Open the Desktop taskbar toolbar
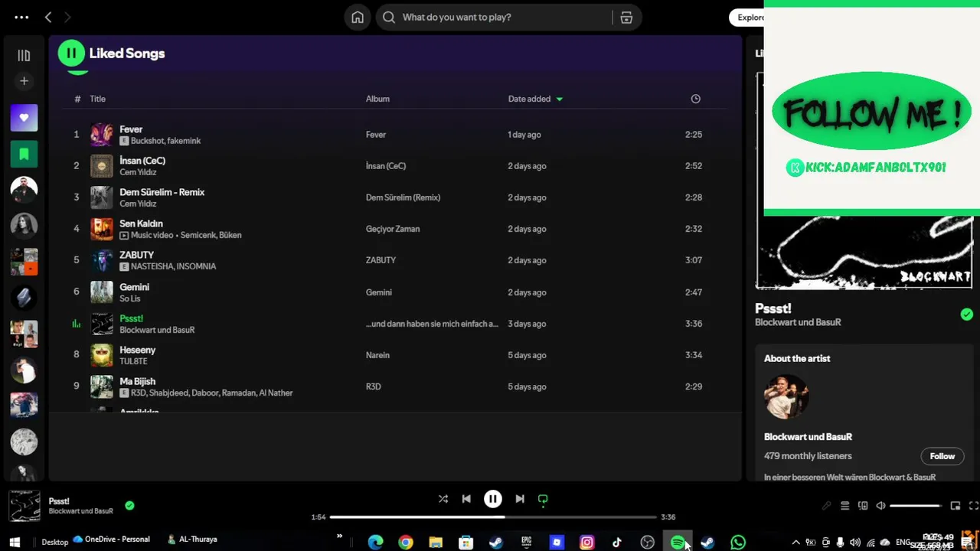980x551 pixels. click(54, 542)
